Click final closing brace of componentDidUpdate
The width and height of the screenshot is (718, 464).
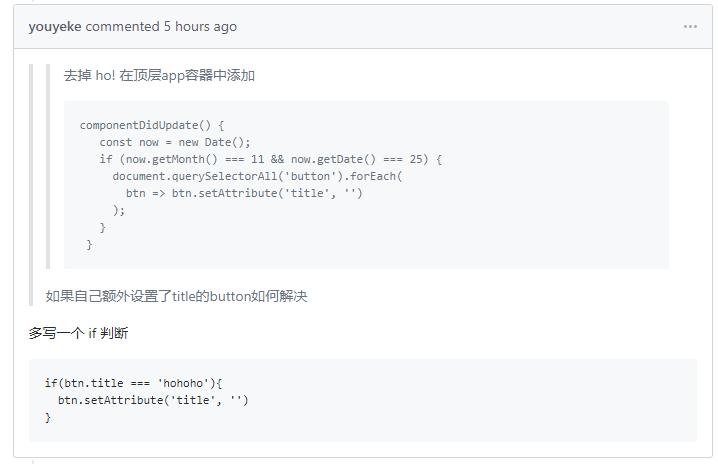point(89,244)
